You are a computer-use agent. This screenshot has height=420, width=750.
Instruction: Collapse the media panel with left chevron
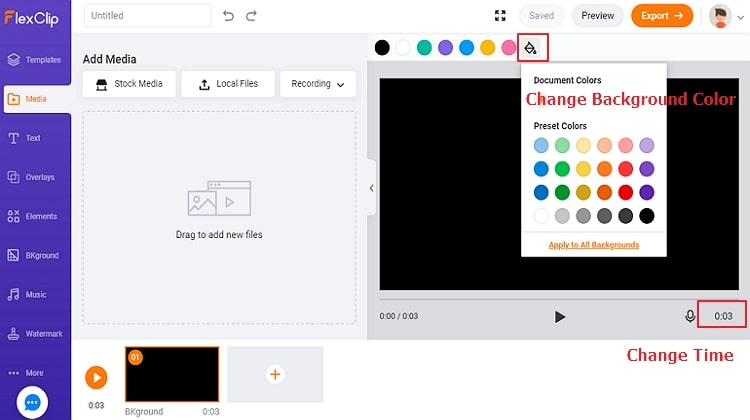coord(371,188)
